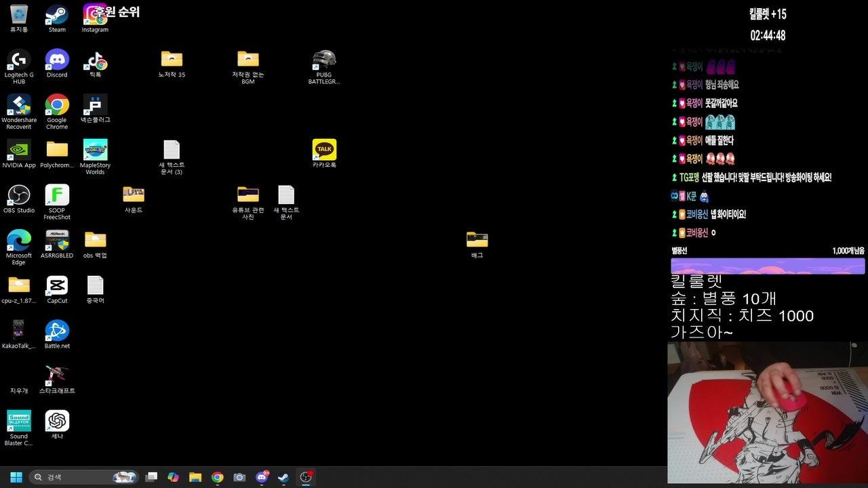Select the MapleStory Worlds icon

click(x=95, y=157)
